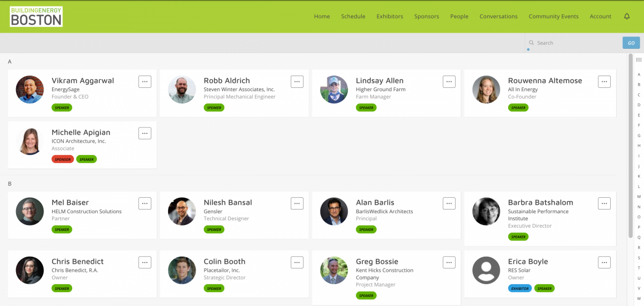Viewport: 644px width, 306px height.
Task: Jump to letter D in index
Action: [x=639, y=105]
